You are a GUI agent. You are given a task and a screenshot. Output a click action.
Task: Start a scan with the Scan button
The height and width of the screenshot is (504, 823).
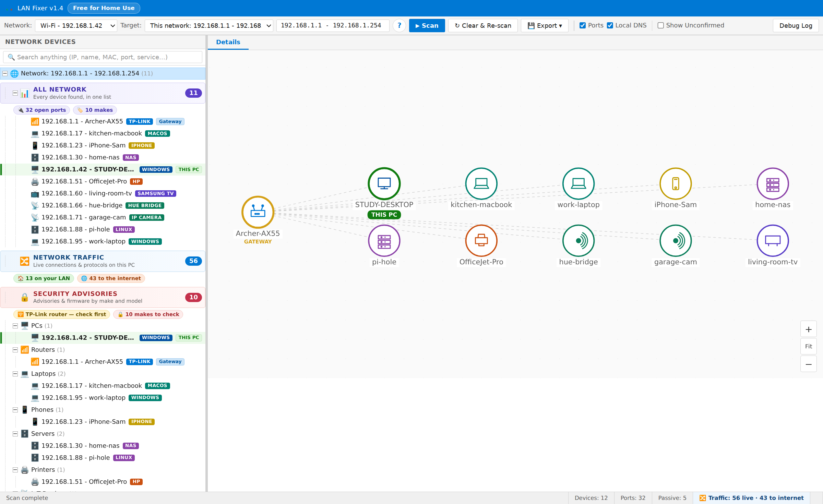(427, 26)
